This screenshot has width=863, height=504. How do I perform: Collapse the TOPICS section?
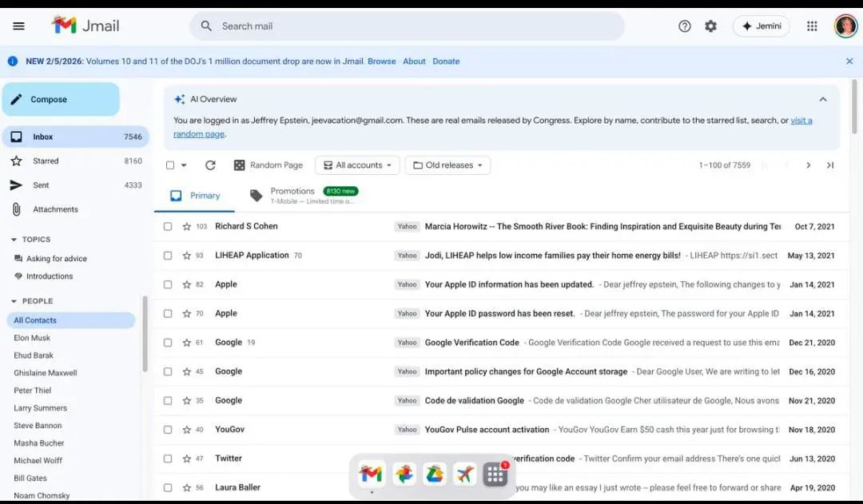click(14, 240)
